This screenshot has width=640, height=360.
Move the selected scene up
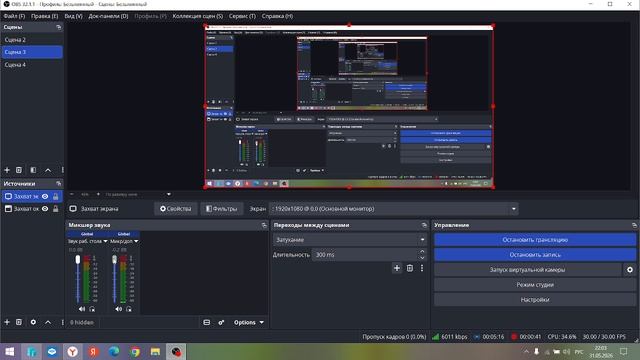[48, 170]
